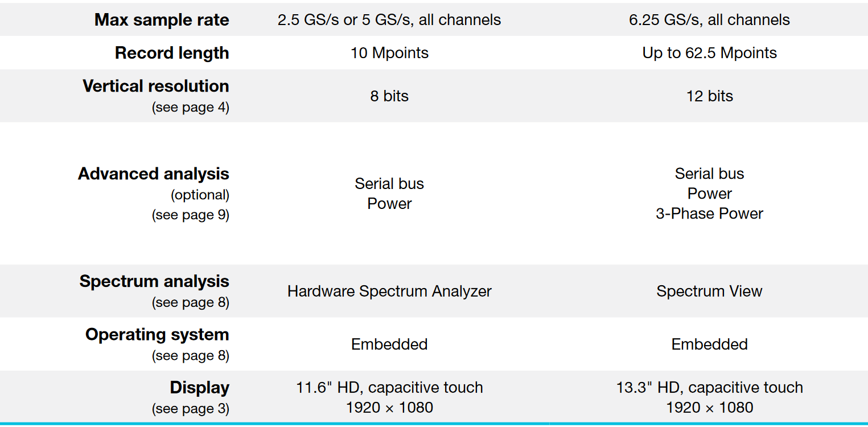Click the "Display" row heading

pos(200,388)
